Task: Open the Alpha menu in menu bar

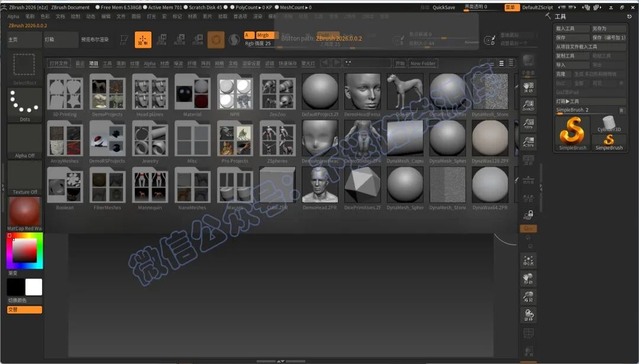Action: pos(14,17)
